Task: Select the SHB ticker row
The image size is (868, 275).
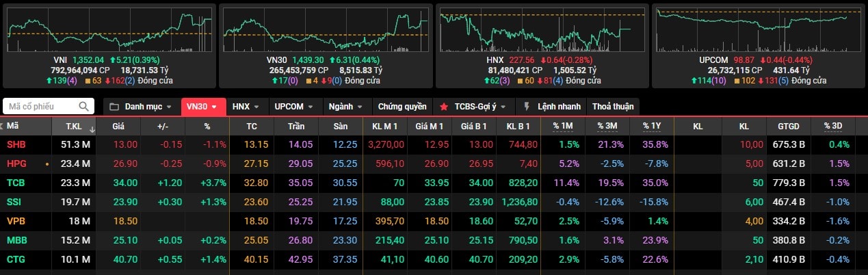Action: [434, 144]
